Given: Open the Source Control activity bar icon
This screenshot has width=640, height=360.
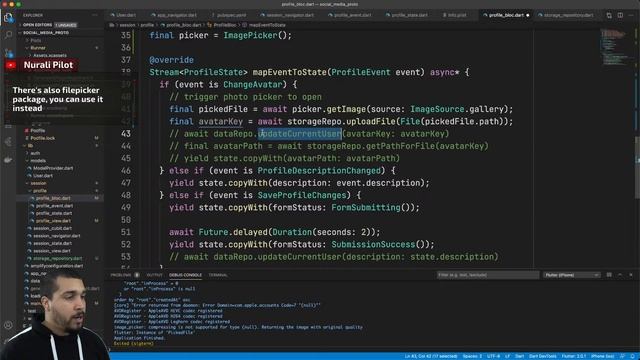Looking at the screenshot, I should 8,52.
